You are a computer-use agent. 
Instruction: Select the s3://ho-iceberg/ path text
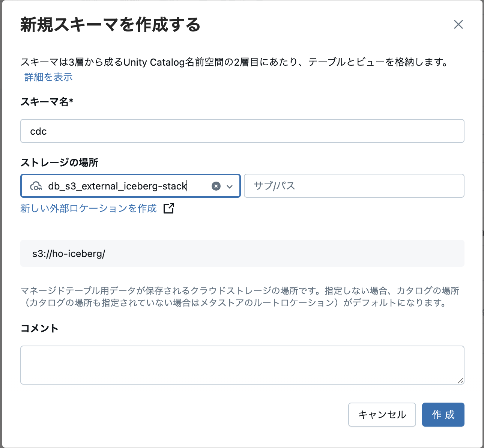tap(69, 254)
